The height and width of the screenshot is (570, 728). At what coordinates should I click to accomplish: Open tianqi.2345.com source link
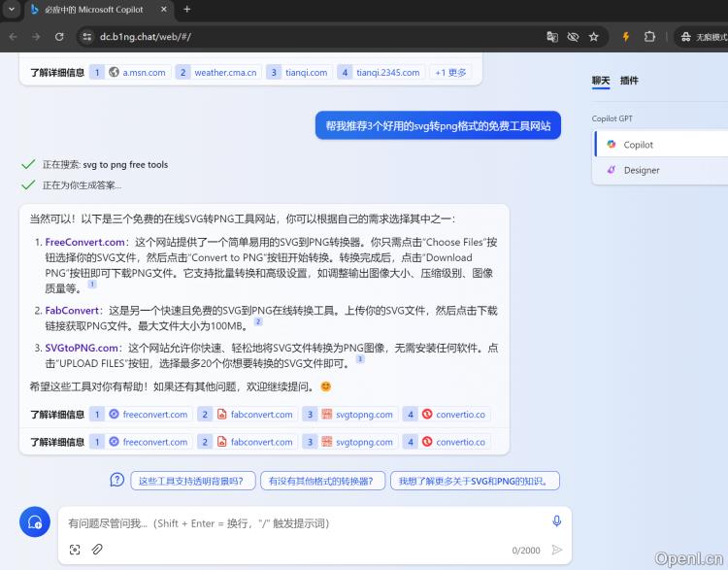(x=381, y=73)
